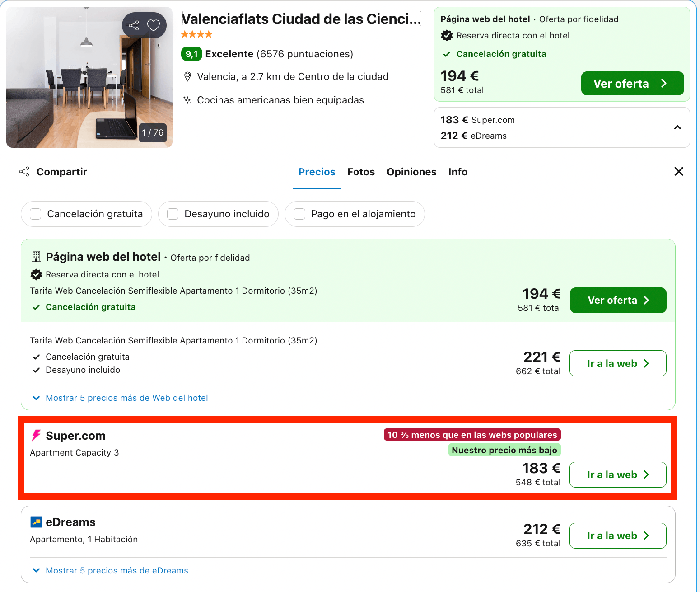Click Ver oferta in the top offer card
Viewport: 700px width, 592px height.
tap(632, 84)
